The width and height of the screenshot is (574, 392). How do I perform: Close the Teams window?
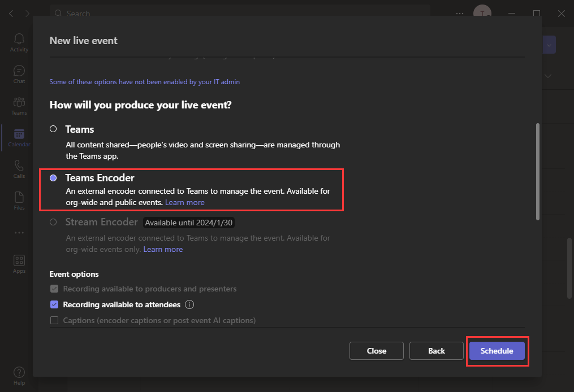pyautogui.click(x=562, y=14)
